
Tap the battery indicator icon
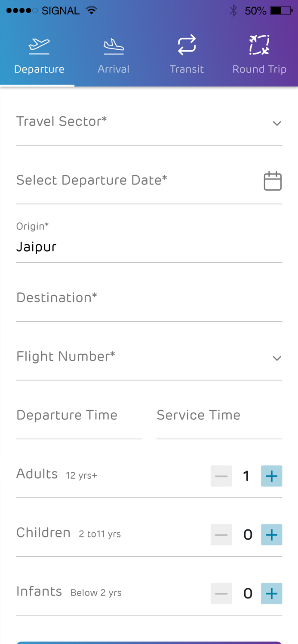[x=281, y=11]
